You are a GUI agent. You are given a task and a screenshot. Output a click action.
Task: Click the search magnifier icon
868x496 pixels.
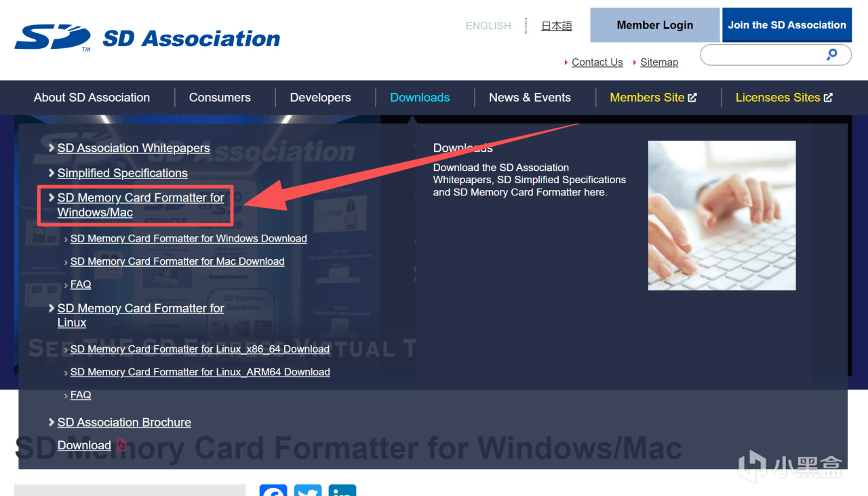tap(832, 55)
